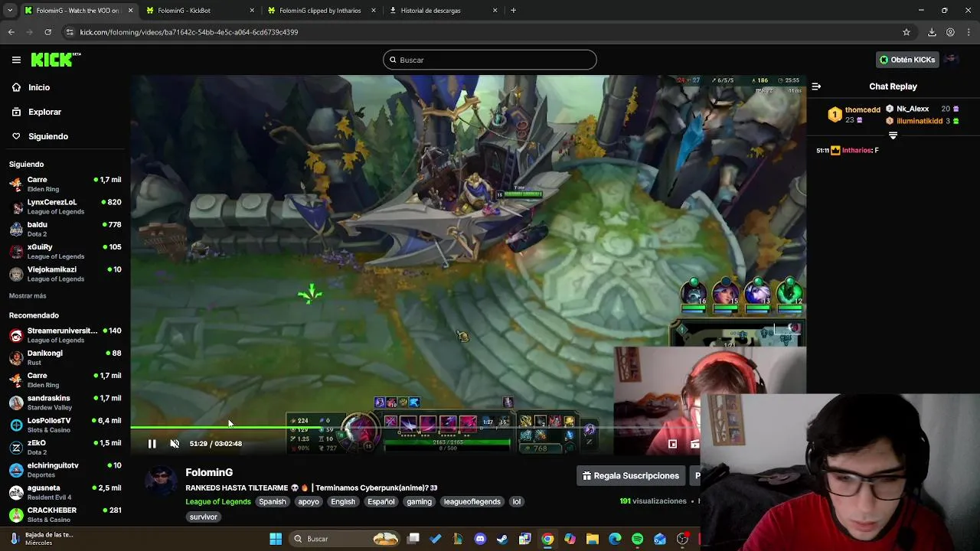The height and width of the screenshot is (551, 980).
Task: Expand the gift leaderboard arrow
Action: pos(893,135)
